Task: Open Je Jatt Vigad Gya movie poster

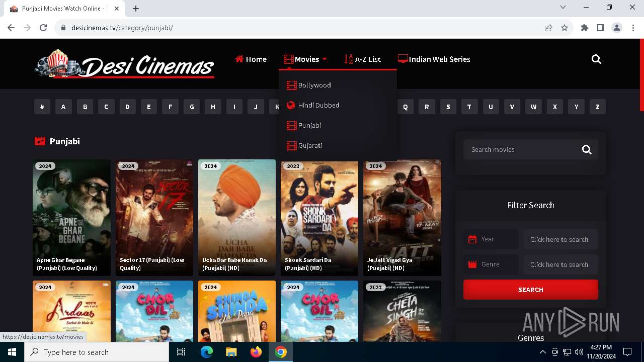Action: 402,218
